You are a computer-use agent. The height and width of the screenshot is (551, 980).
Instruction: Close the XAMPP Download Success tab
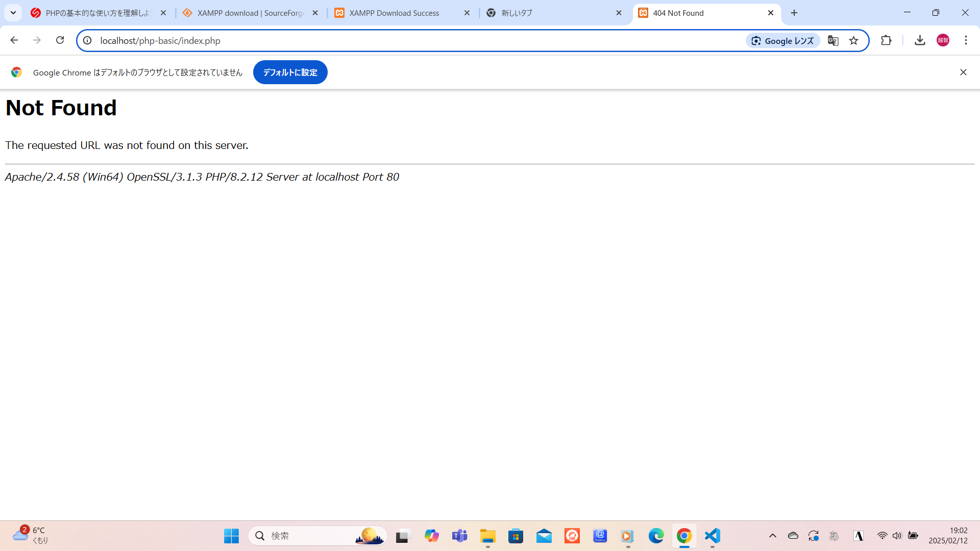[x=467, y=13]
